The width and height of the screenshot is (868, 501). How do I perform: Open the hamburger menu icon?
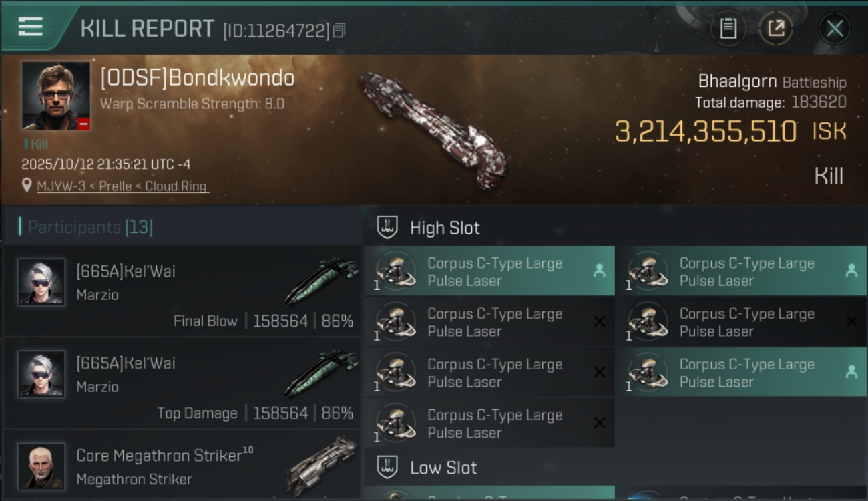[31, 27]
